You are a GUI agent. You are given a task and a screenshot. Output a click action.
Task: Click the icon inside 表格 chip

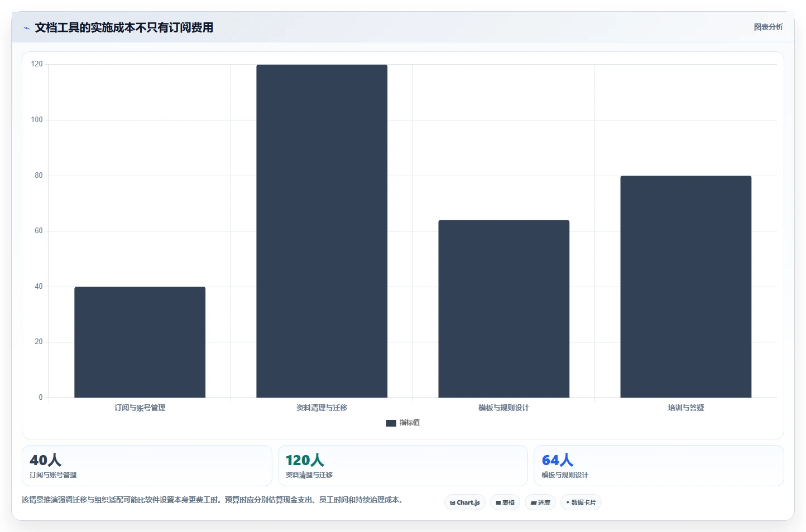coord(498,502)
